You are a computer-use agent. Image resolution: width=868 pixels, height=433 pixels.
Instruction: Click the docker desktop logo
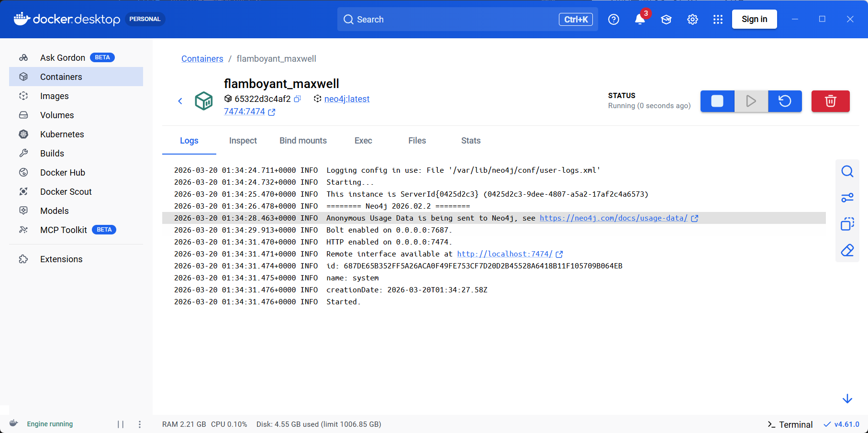67,19
